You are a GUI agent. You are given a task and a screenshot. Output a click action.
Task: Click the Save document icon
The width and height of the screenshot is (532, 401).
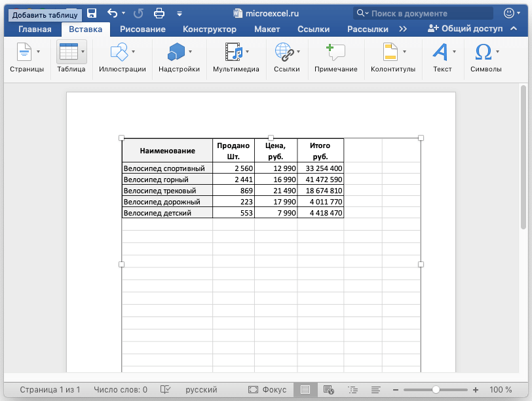click(92, 13)
